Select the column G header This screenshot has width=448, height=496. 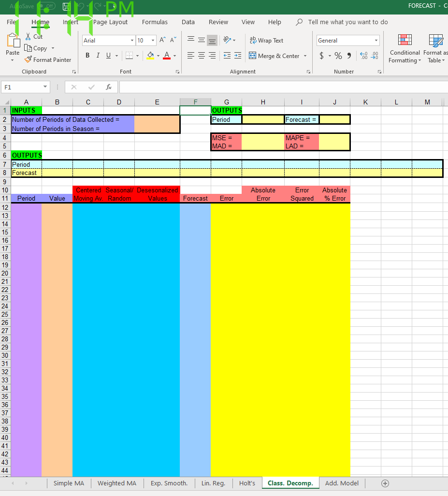(226, 102)
